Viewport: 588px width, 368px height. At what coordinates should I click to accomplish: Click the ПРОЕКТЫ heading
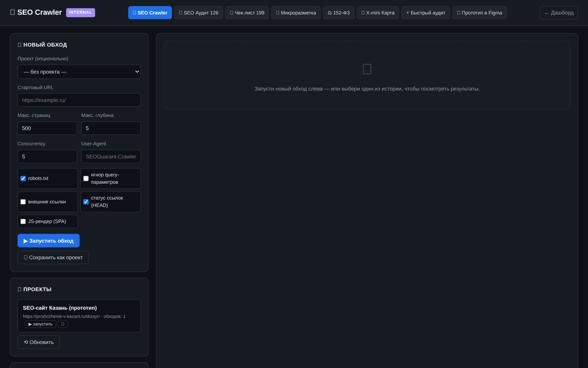point(35,289)
